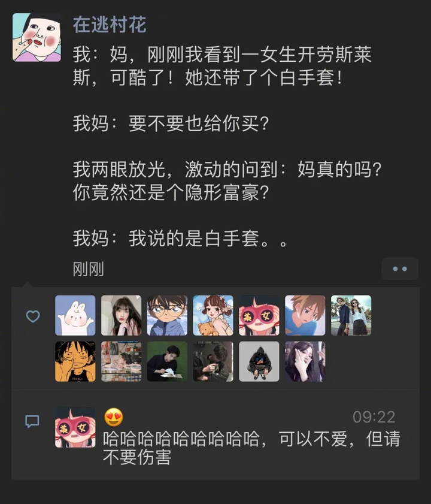The height and width of the screenshot is (504, 431).
Task: Open couple with sunglasses photo avatar
Action: coord(351,315)
